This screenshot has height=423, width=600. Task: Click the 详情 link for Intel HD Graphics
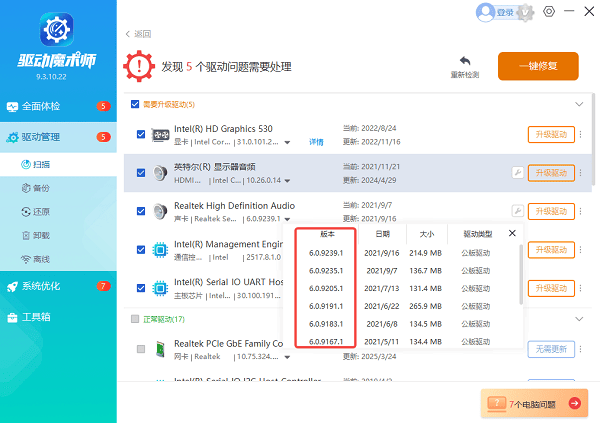tap(316, 142)
